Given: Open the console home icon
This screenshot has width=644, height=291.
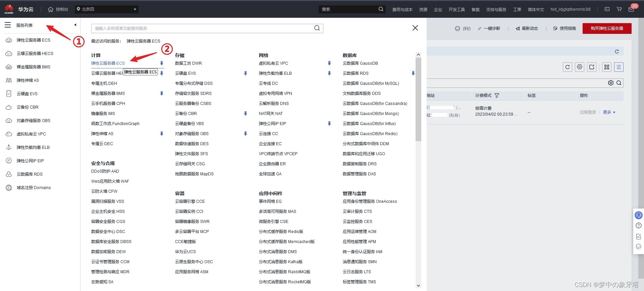Looking at the screenshot, I should click(x=51, y=9).
